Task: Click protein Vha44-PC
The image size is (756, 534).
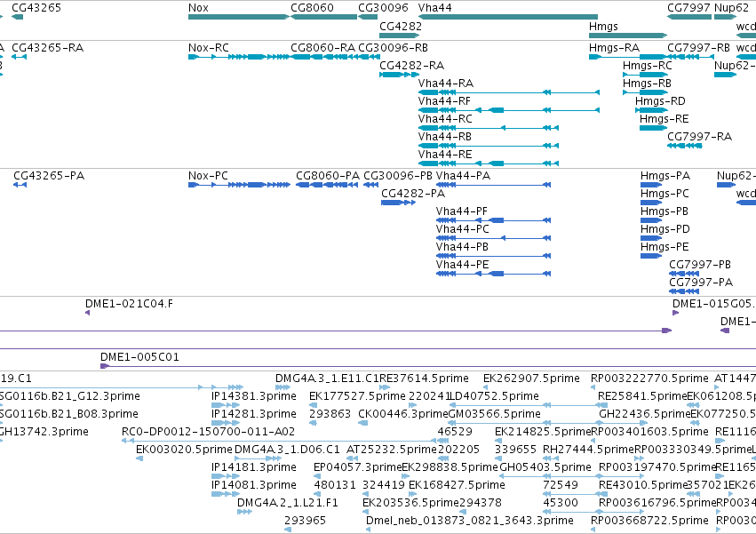Action: pyautogui.click(x=493, y=238)
